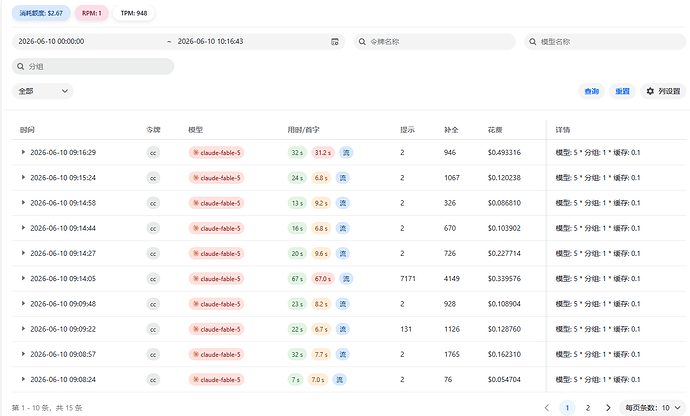Click the gear icon in column settings

(650, 91)
